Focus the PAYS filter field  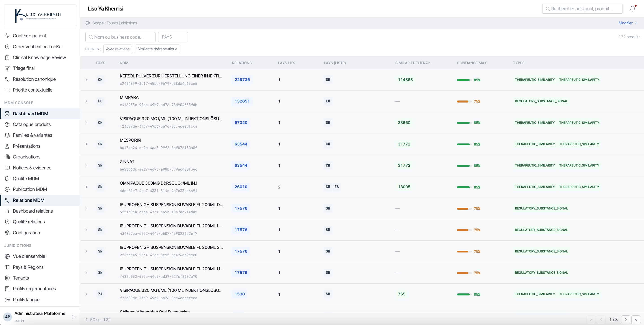coord(173,37)
